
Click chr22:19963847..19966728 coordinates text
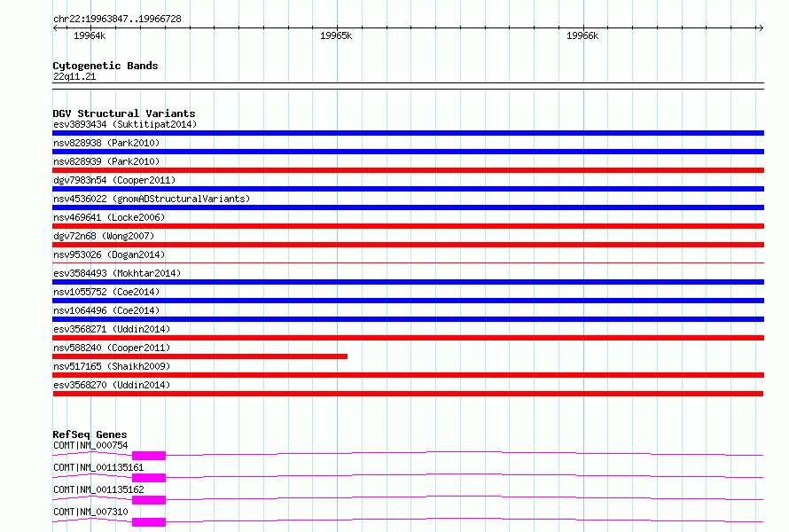pyautogui.click(x=117, y=20)
